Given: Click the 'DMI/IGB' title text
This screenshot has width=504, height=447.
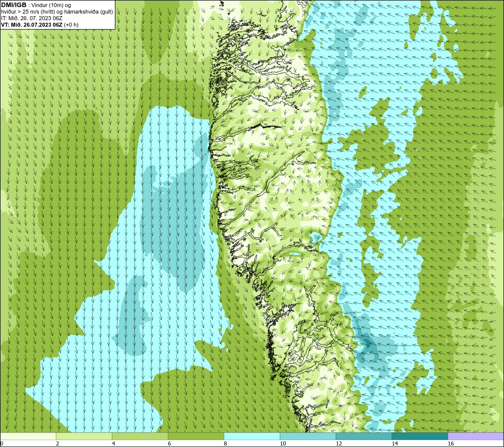Looking at the screenshot, I should pos(14,5).
